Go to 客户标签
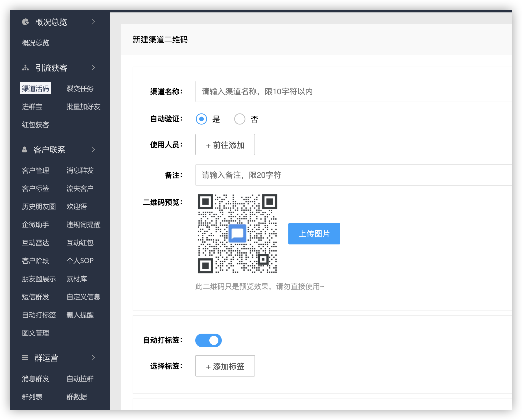Image resolution: width=522 pixels, height=420 pixels. [x=36, y=189]
